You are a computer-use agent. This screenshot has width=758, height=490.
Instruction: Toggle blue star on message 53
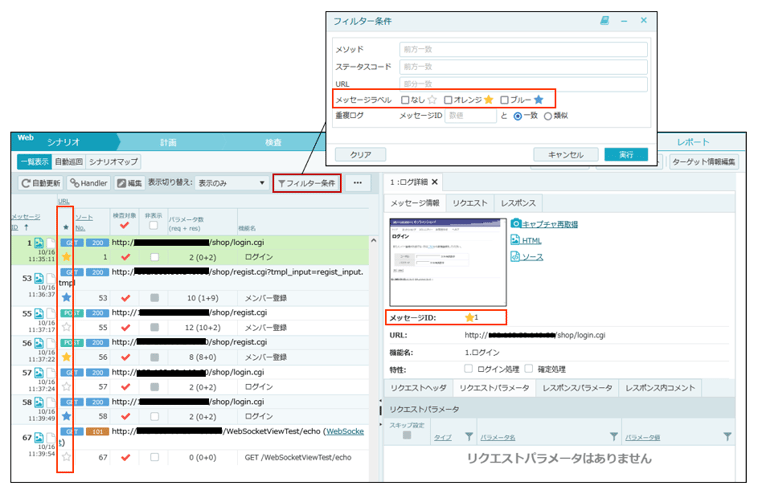66,297
